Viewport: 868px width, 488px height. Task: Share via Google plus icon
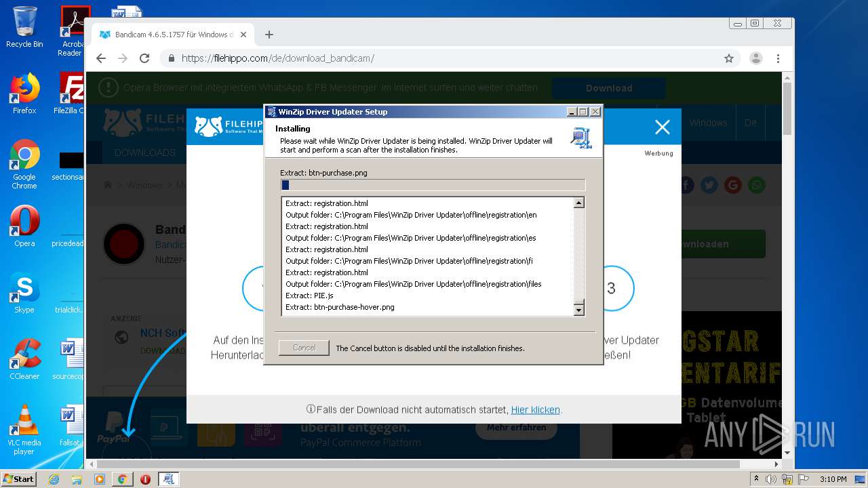(732, 185)
